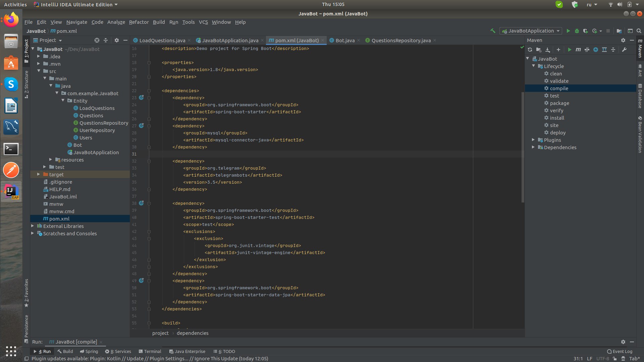This screenshot has height=362, width=644.
Task: Open Maven panel gear options
Action: tap(623, 40)
